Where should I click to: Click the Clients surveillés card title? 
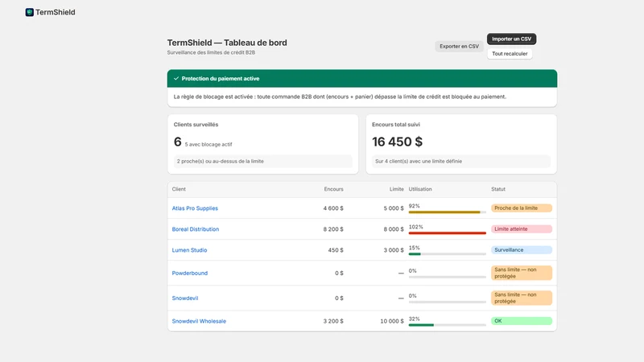(x=196, y=125)
